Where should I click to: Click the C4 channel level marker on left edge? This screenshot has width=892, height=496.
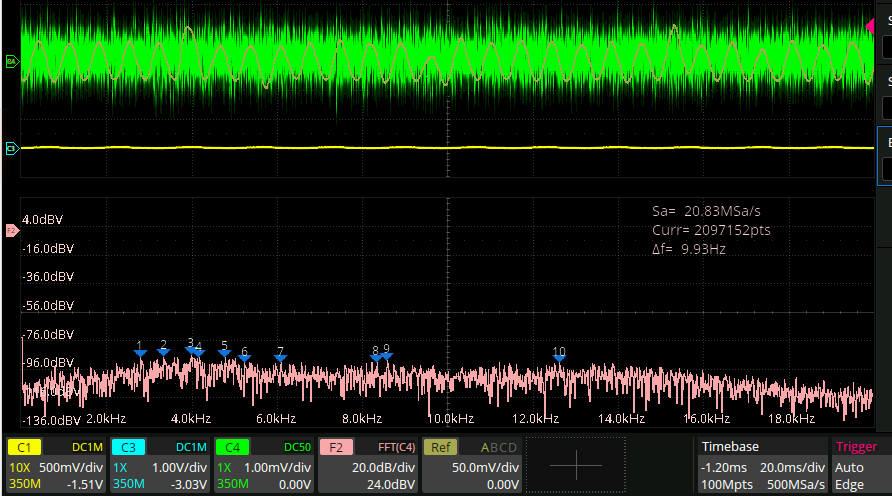pyautogui.click(x=12, y=62)
